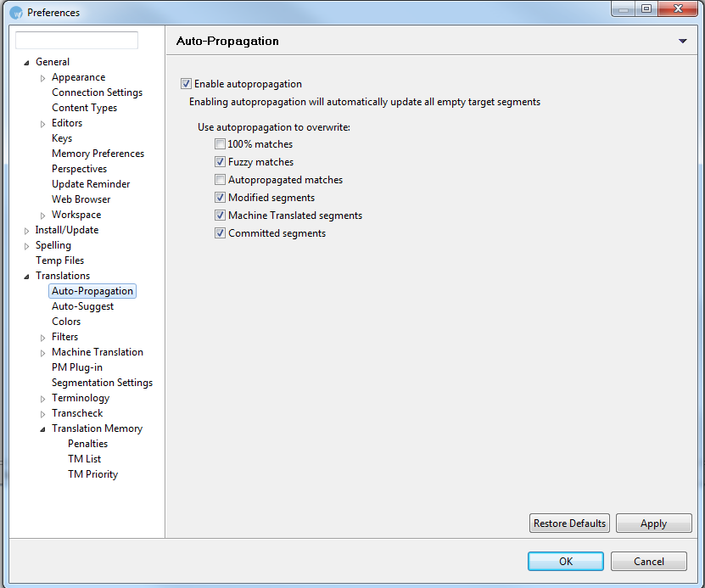
Task: Expand the Appearance tree node
Action: click(43, 78)
